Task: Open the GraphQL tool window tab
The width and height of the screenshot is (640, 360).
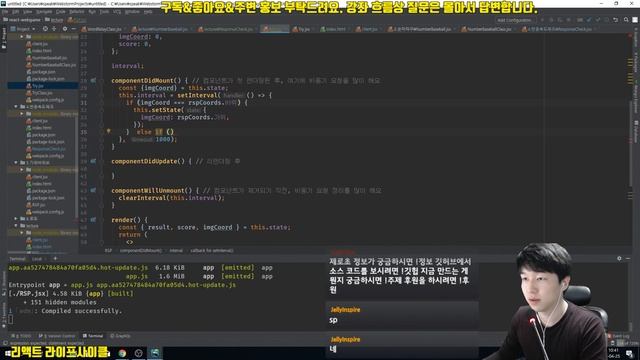Action: tap(120, 336)
